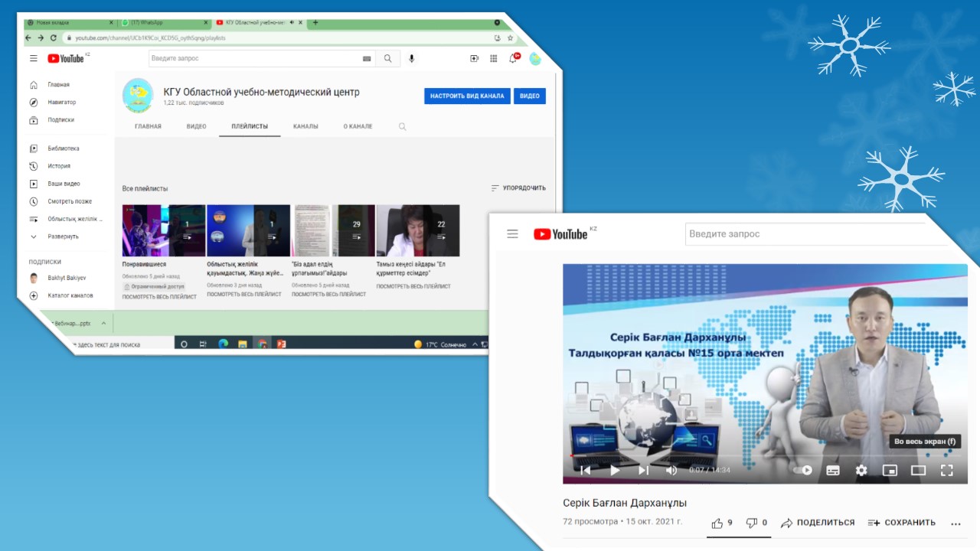The width and height of the screenshot is (980, 551).
Task: Open File Explorer from the taskbar
Action: pos(242,344)
